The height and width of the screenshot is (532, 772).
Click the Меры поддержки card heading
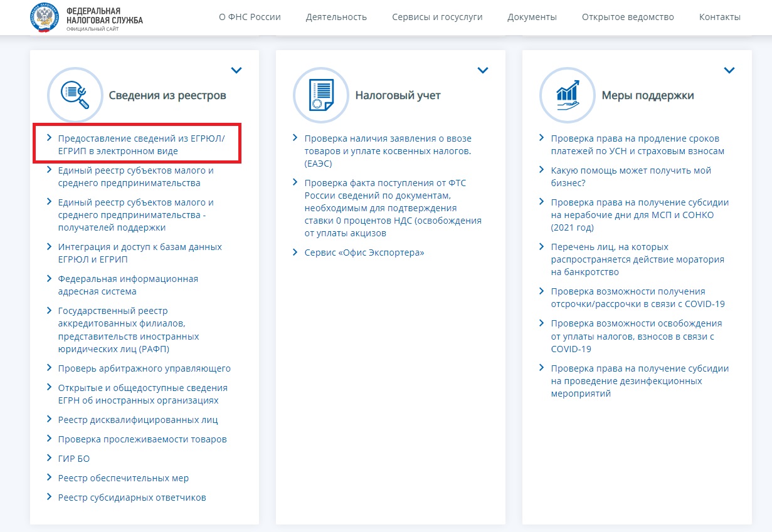click(x=647, y=95)
